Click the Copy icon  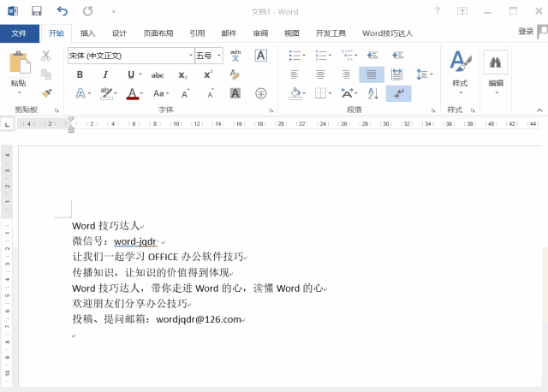[x=46, y=74]
